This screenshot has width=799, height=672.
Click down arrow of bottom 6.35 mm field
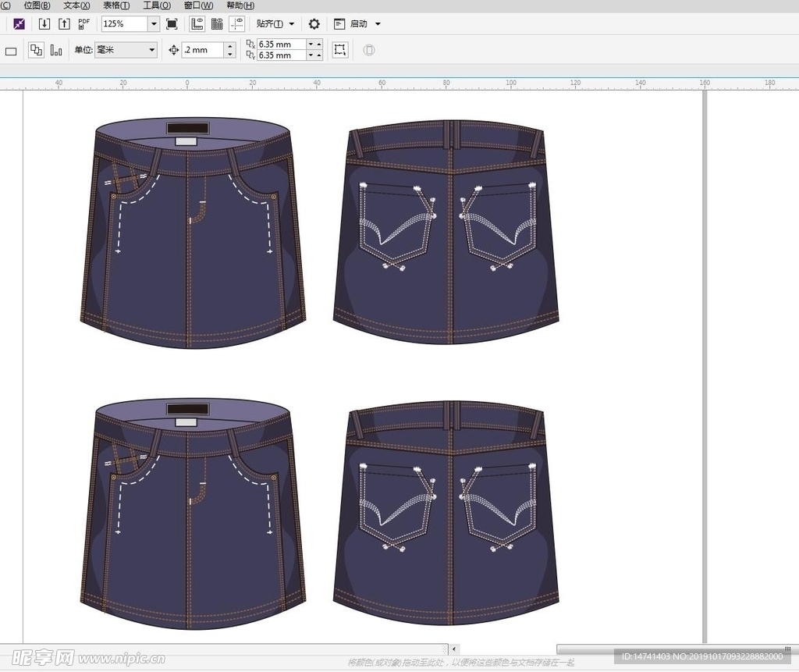click(x=311, y=55)
